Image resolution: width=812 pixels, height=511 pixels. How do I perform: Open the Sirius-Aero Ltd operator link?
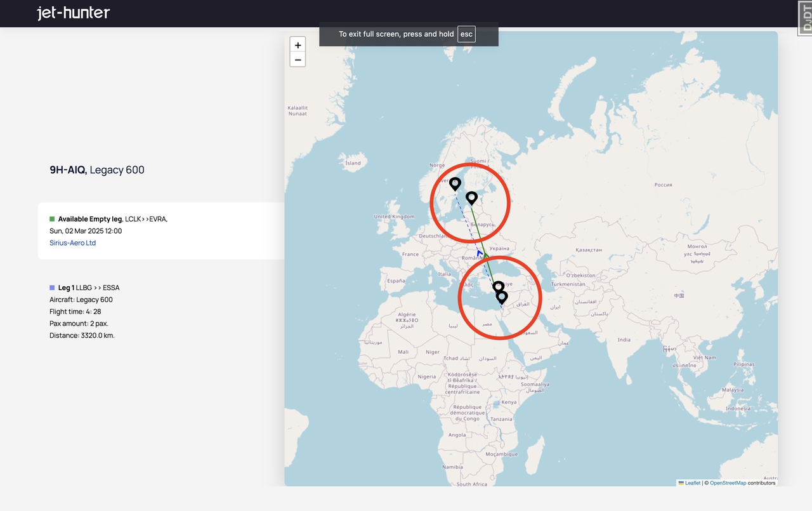(x=72, y=243)
